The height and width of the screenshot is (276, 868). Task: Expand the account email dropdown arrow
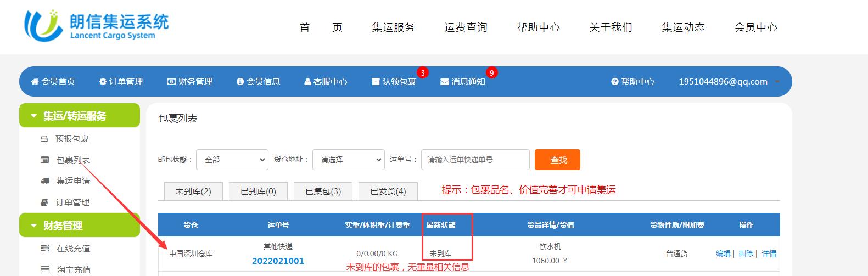click(x=777, y=82)
